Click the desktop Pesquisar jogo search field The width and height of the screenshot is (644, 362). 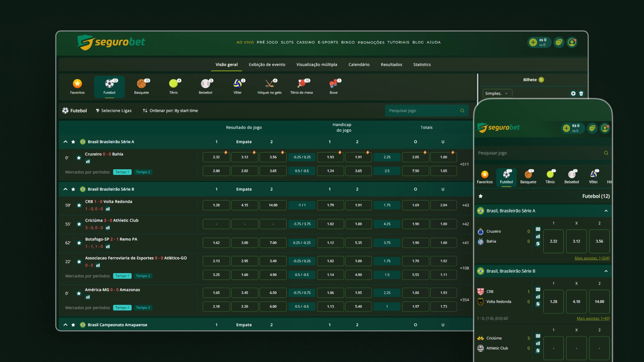pos(427,111)
